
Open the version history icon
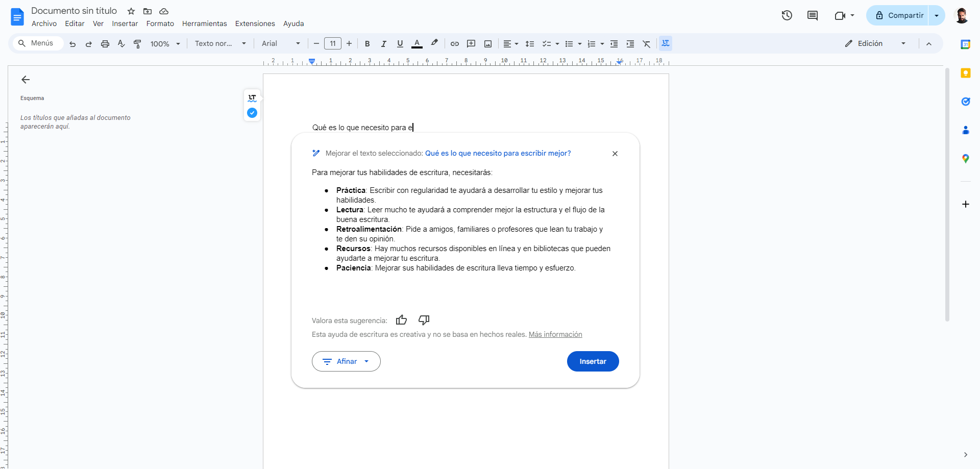click(787, 15)
